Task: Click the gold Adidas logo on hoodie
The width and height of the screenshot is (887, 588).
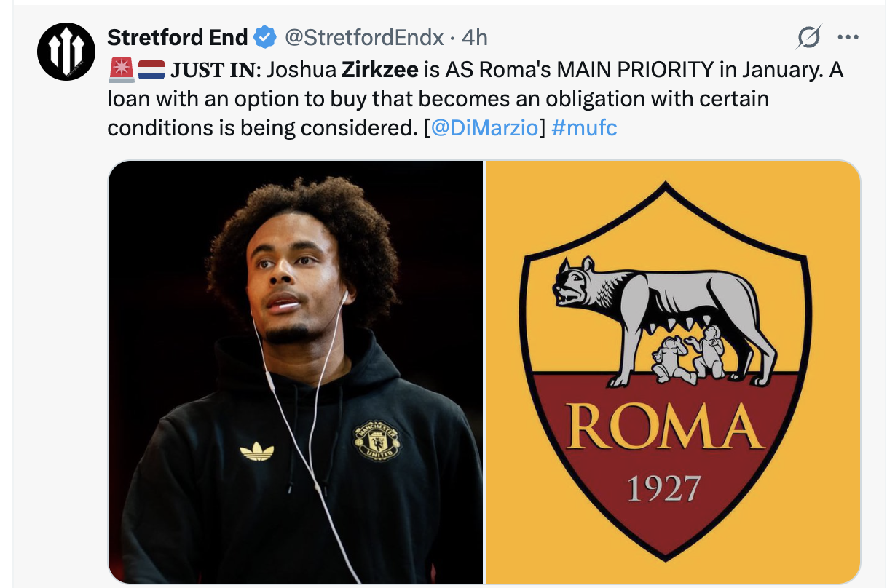Action: coord(256,452)
